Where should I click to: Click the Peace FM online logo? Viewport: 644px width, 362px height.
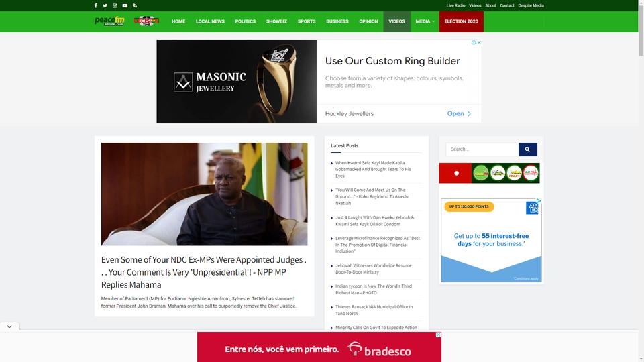pos(109,21)
